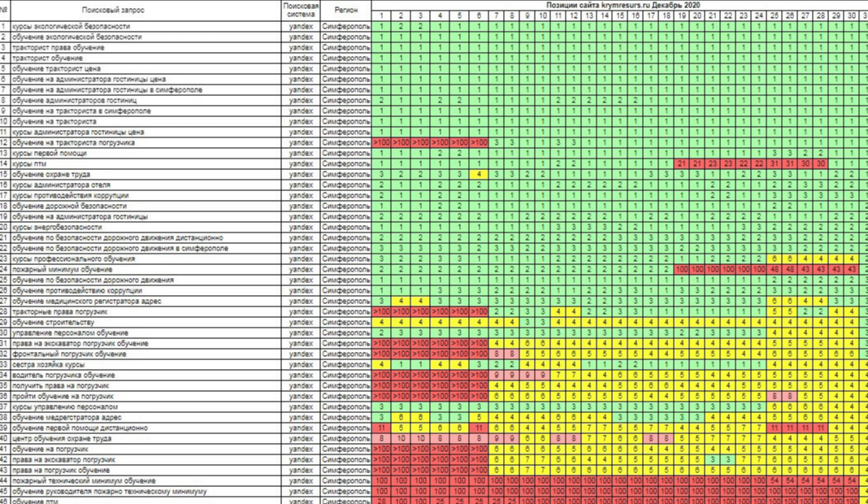This screenshot has width=868, height=504.
Task: Click day 19 column header
Action: click(682, 15)
